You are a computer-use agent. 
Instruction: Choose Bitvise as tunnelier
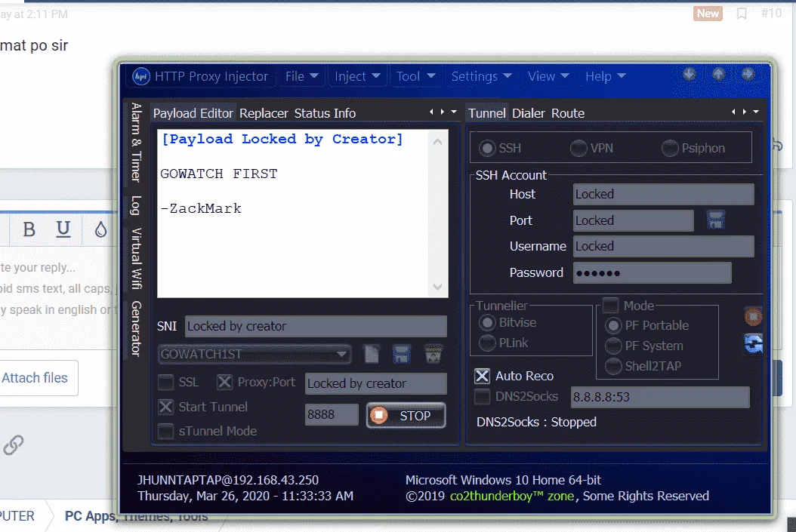(x=487, y=322)
